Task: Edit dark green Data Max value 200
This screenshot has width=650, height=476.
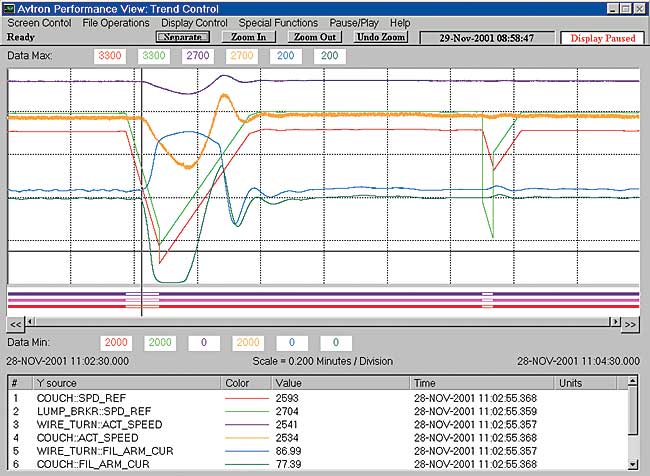Action: click(x=330, y=56)
